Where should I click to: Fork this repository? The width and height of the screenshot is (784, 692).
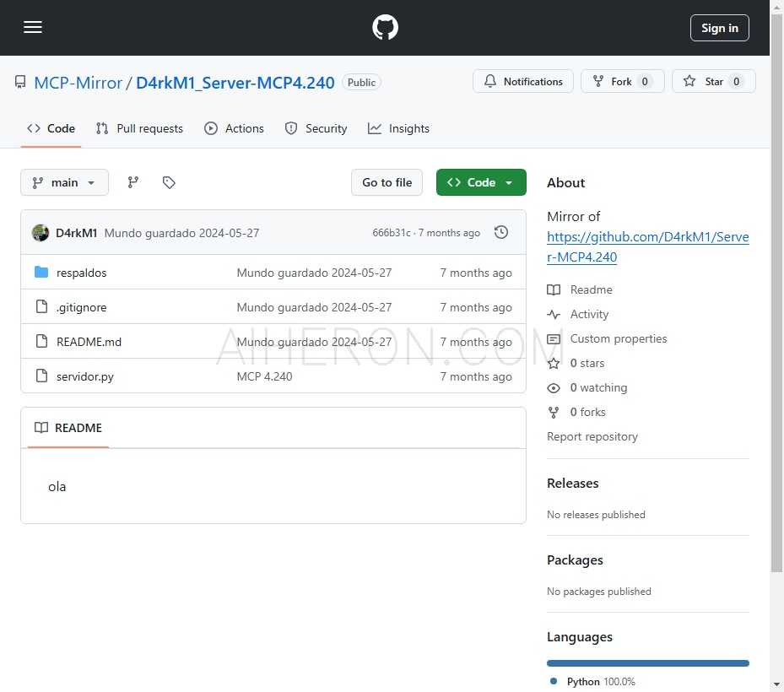(622, 82)
